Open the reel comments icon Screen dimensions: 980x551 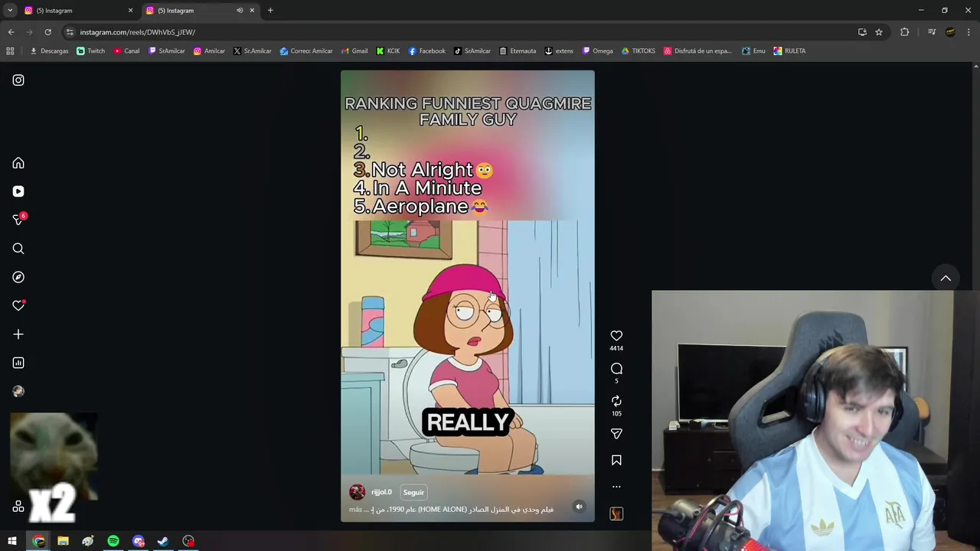[x=616, y=369]
